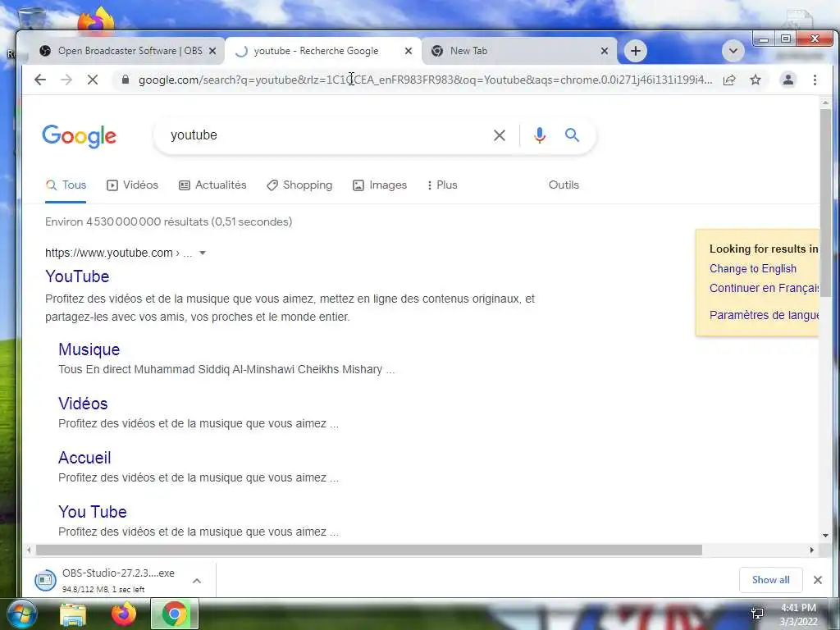Switch to the OBS tab
The image size is (840, 630).
(127, 51)
